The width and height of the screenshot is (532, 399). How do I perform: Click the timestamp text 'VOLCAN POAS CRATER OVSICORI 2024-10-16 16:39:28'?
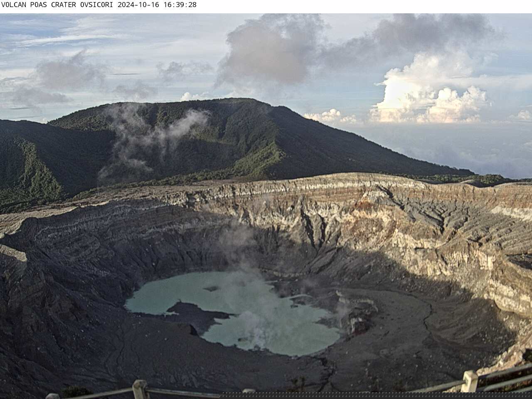tap(99, 5)
